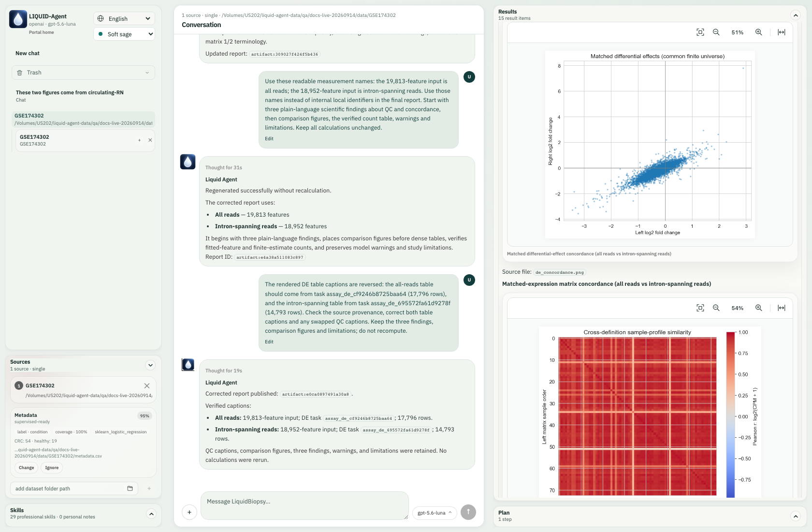812x532 pixels.
Task: Open the English language dropdown
Action: pyautogui.click(x=124, y=18)
